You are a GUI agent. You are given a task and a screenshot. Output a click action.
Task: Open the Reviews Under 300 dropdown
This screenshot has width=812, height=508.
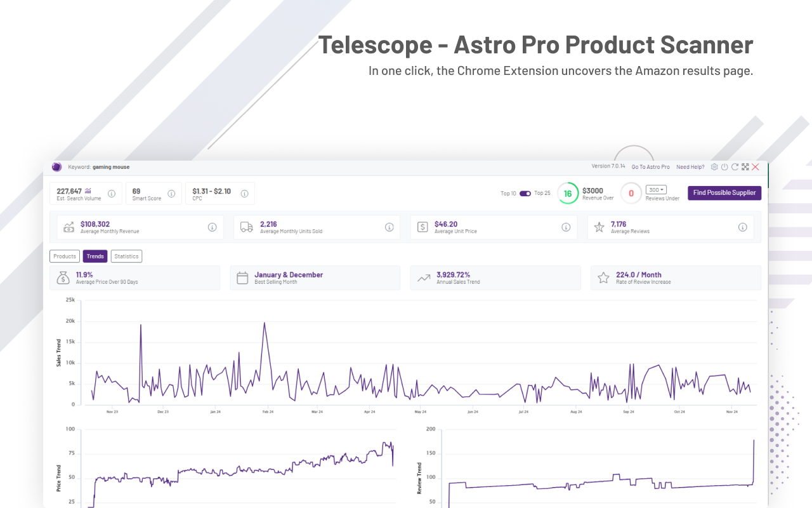tap(656, 189)
